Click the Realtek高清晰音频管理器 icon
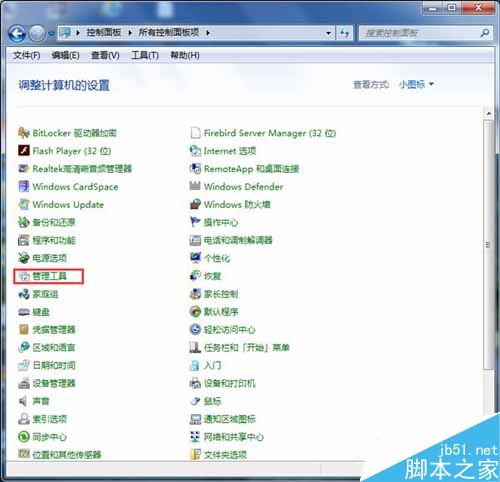The height and width of the screenshot is (482, 500). click(x=24, y=169)
